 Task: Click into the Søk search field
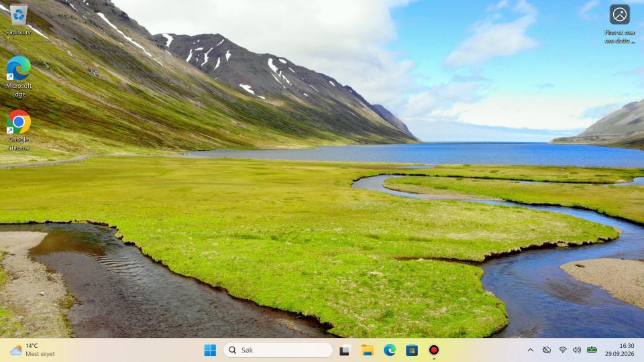coord(278,350)
